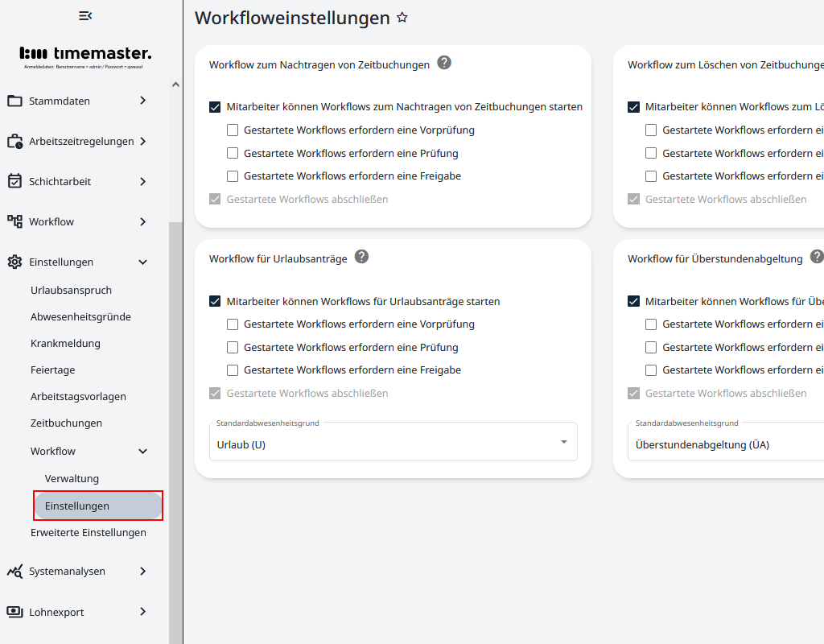824x644 pixels.
Task: Click the Stammdaten folder icon
Action: 16,100
